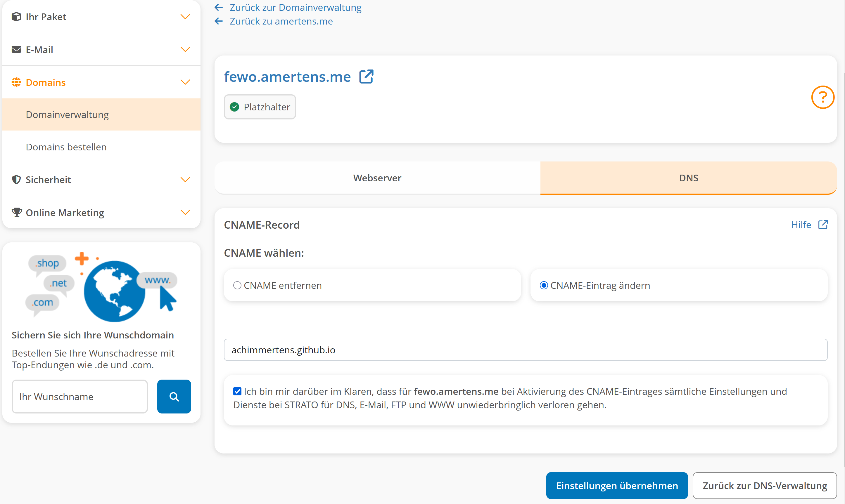
Task: Click the domain globe promotional illustration
Action: [x=101, y=287]
